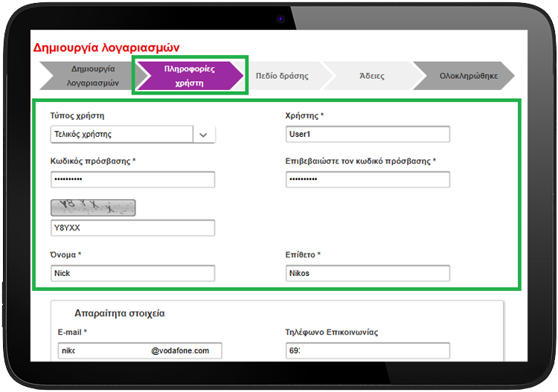Click the Όνομα field containing Nick
Screen dimensions: 558x392
point(132,273)
